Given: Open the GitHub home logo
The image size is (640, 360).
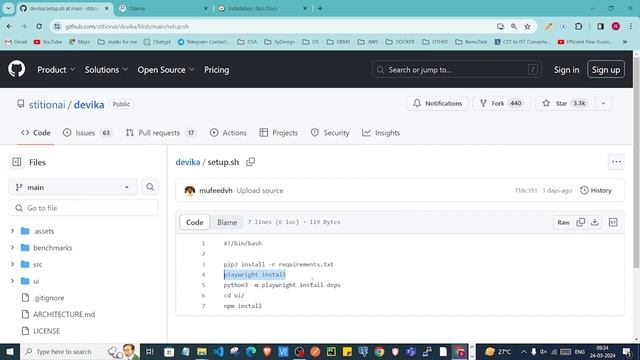Looking at the screenshot, I should (x=16, y=69).
